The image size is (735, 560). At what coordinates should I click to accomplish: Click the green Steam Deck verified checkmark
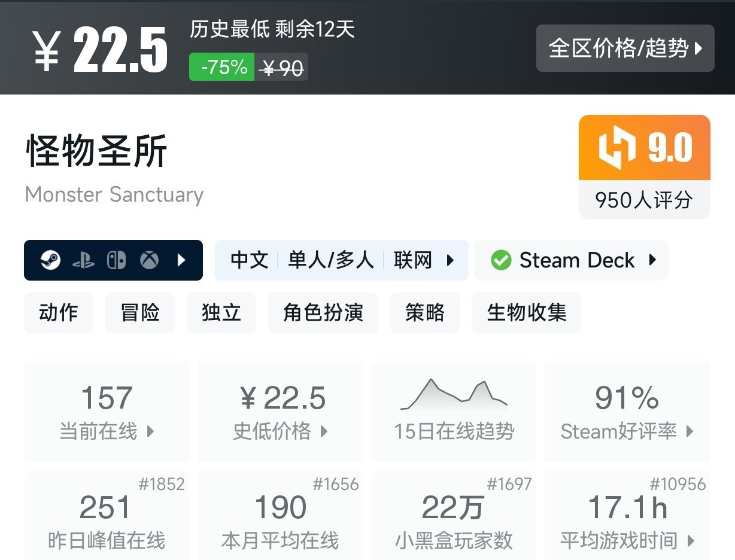pos(500,260)
